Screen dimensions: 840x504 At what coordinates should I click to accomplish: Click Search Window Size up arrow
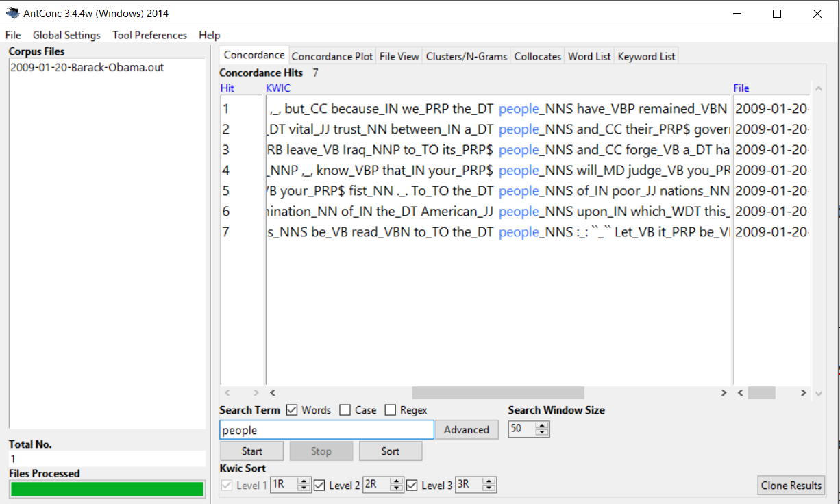click(542, 426)
